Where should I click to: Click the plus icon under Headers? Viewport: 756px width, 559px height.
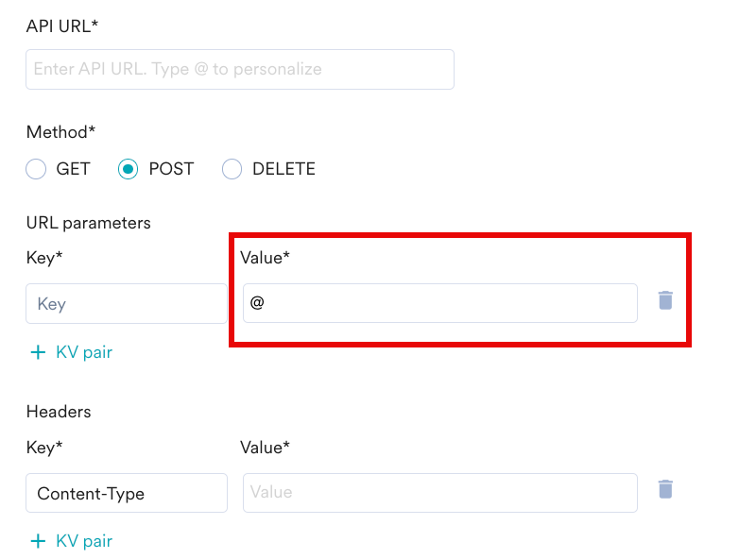[x=38, y=541]
